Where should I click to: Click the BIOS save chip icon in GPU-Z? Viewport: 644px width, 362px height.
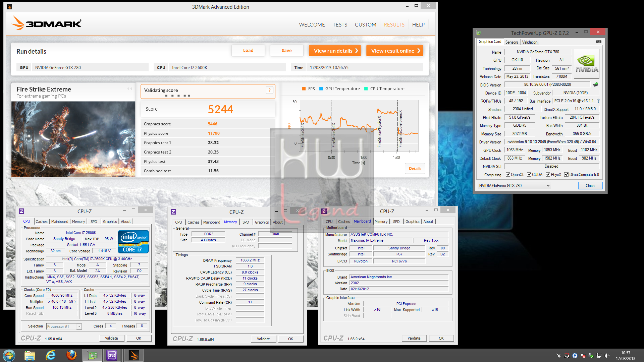pyautogui.click(x=596, y=84)
